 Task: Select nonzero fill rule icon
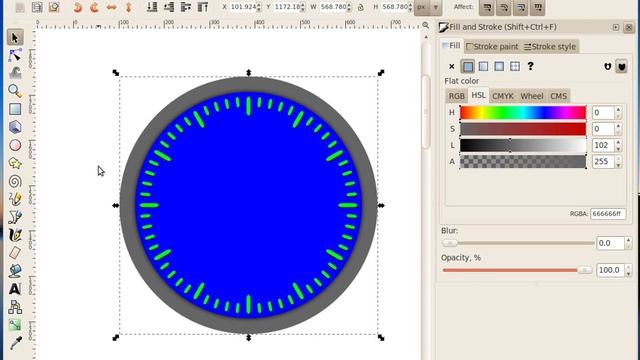(621, 67)
